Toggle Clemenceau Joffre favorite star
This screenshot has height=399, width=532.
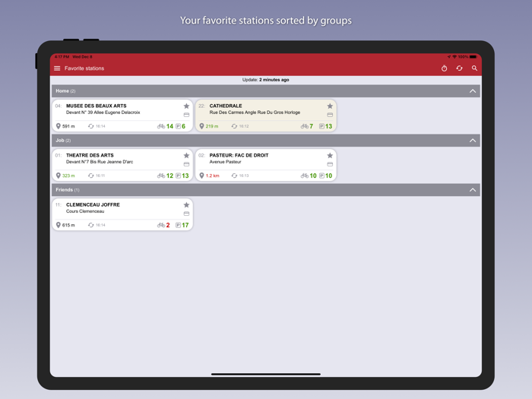[186, 205]
